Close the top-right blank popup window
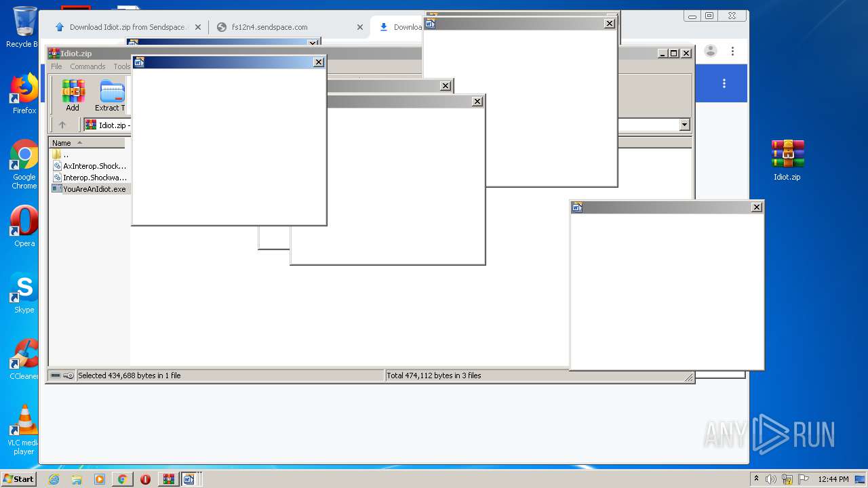 (610, 24)
